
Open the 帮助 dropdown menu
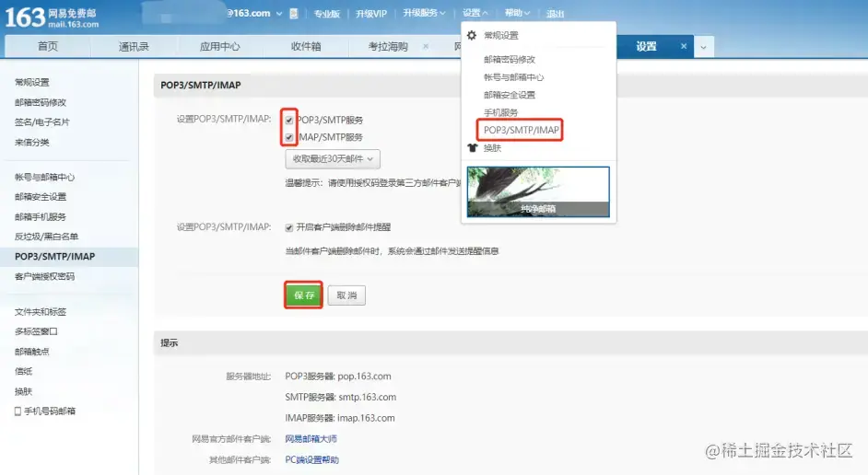[x=517, y=13]
